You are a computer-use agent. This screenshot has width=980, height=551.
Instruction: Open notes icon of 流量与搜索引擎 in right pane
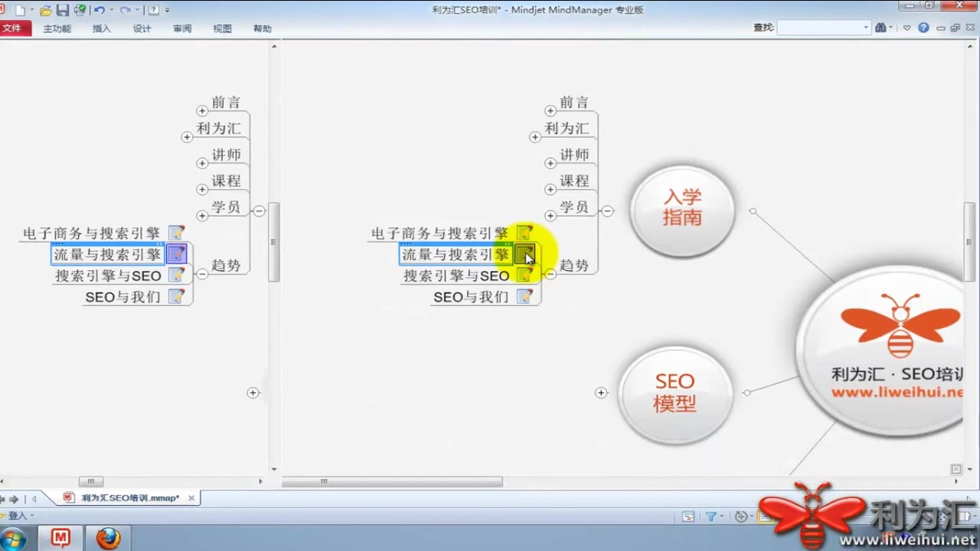(524, 253)
